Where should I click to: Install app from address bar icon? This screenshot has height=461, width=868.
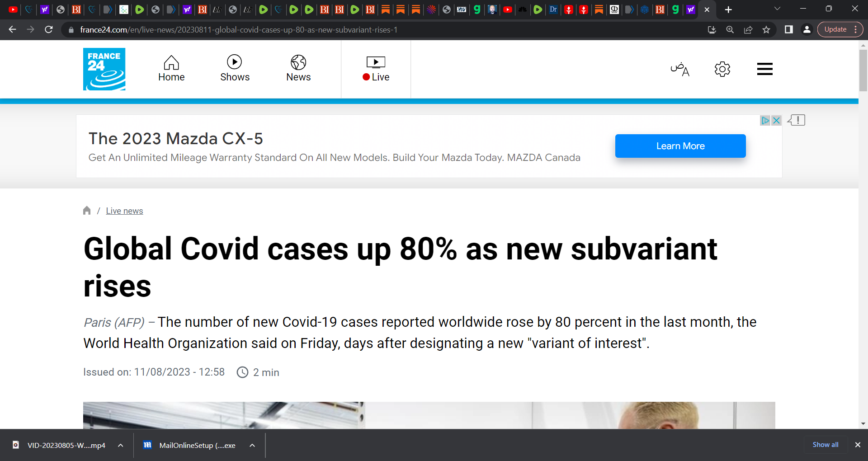[x=712, y=30]
